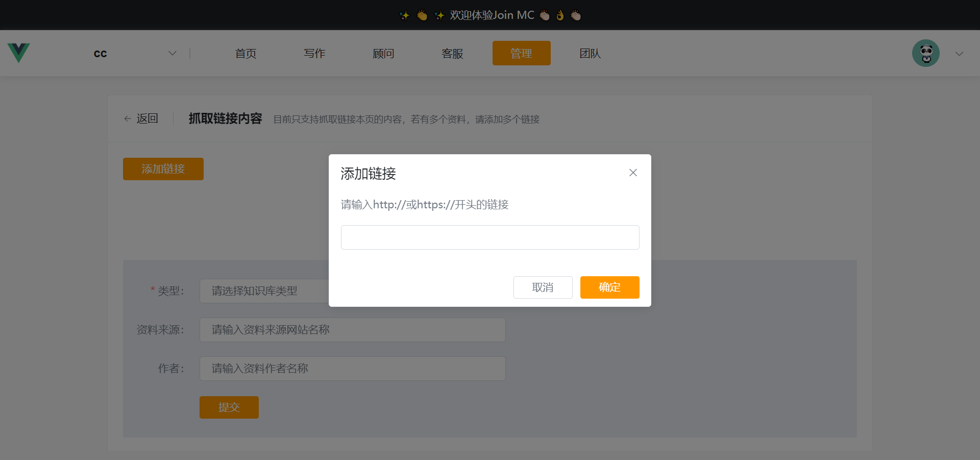Switch to the 顾问 tab
Image resolution: width=980 pixels, height=460 pixels.
[x=383, y=53]
